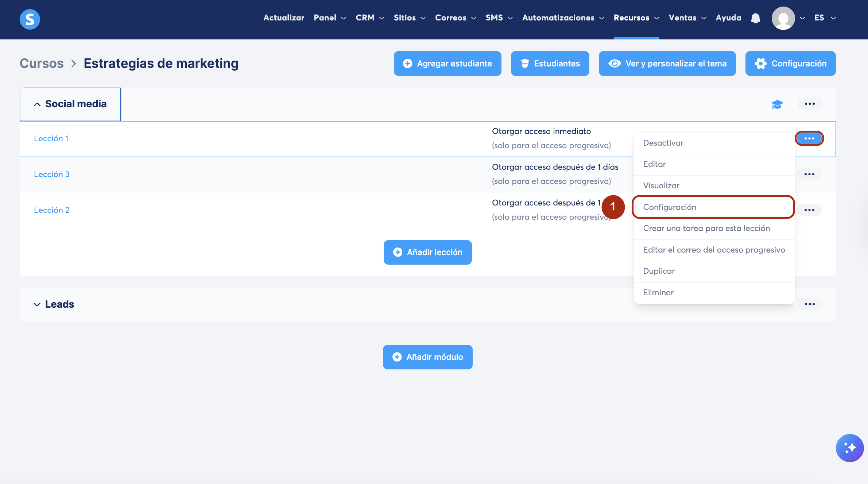Click the user avatar icon

click(783, 18)
